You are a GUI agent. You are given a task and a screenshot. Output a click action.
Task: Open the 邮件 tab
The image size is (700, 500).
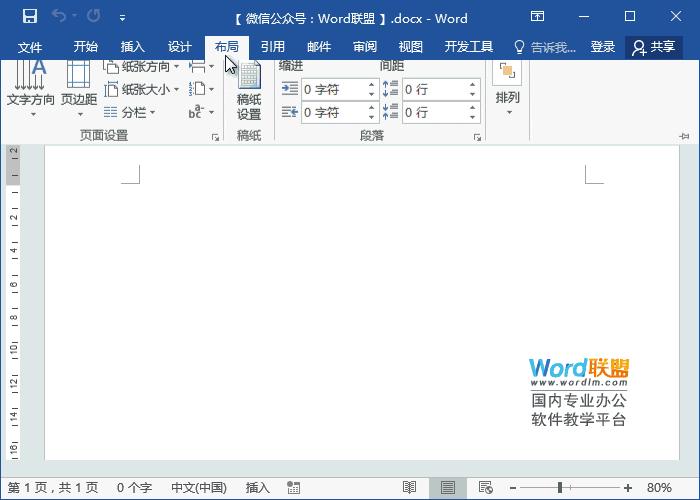(319, 47)
